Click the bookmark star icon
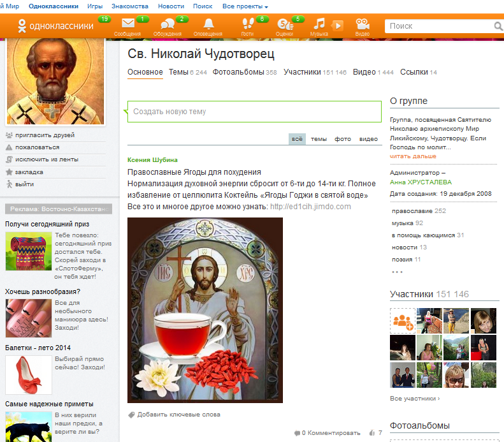Viewport: 504px width, 442px height. coord(9,172)
